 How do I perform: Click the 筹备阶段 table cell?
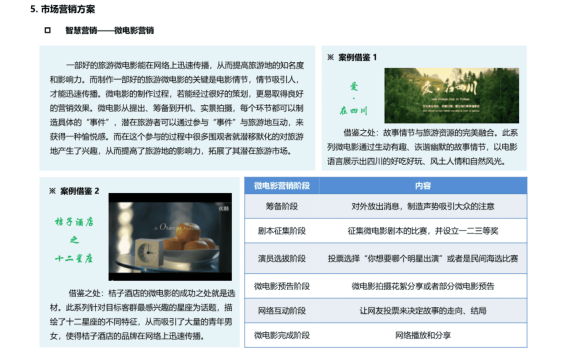tap(282, 206)
